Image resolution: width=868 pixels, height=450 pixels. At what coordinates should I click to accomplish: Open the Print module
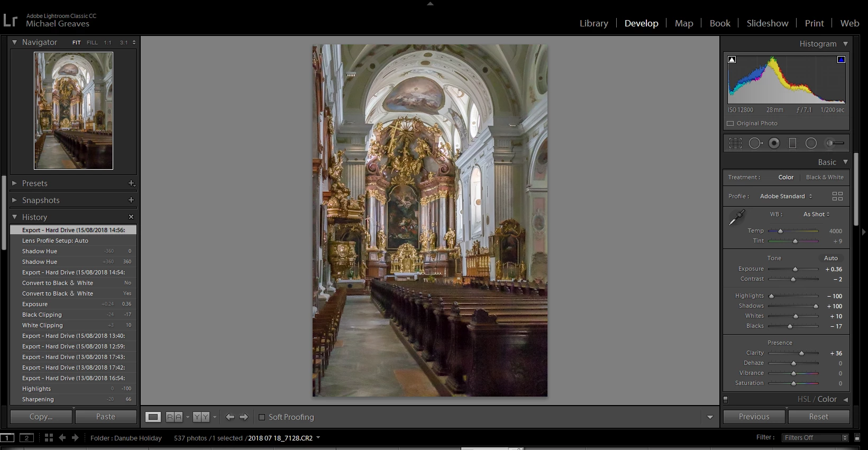coord(815,23)
